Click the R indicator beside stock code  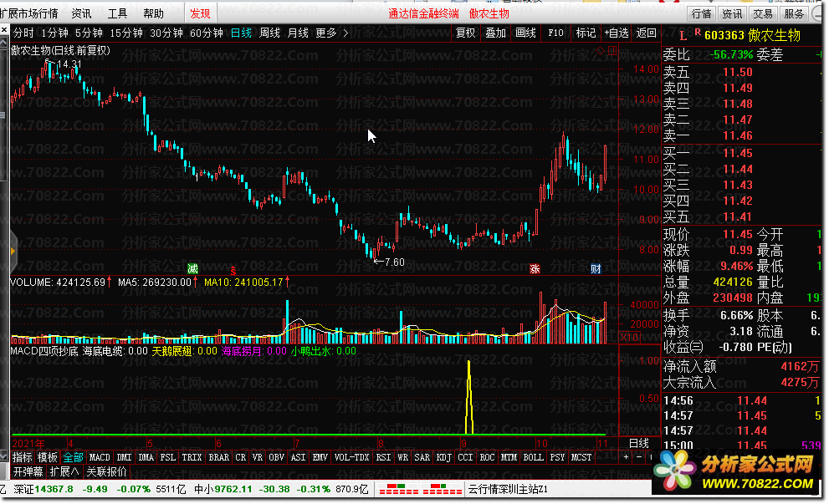698,33
